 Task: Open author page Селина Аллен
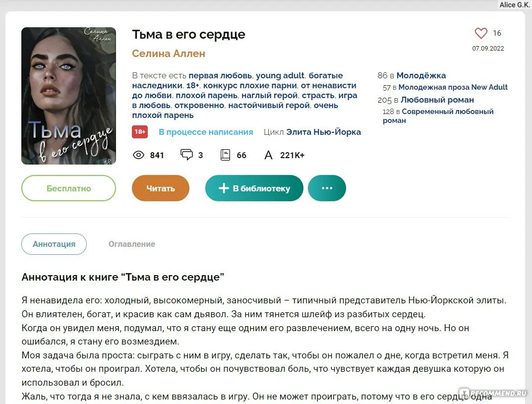[169, 54]
